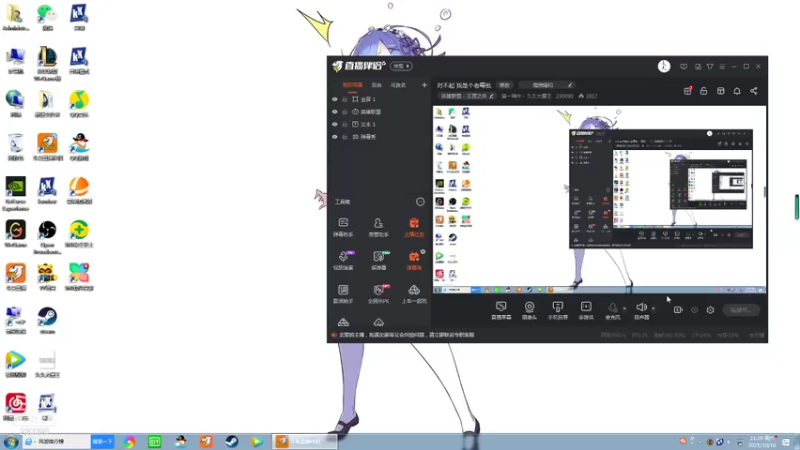This screenshot has width=800, height=450.
Task: Select the 文本 1 source row
Action: pyautogui.click(x=379, y=124)
